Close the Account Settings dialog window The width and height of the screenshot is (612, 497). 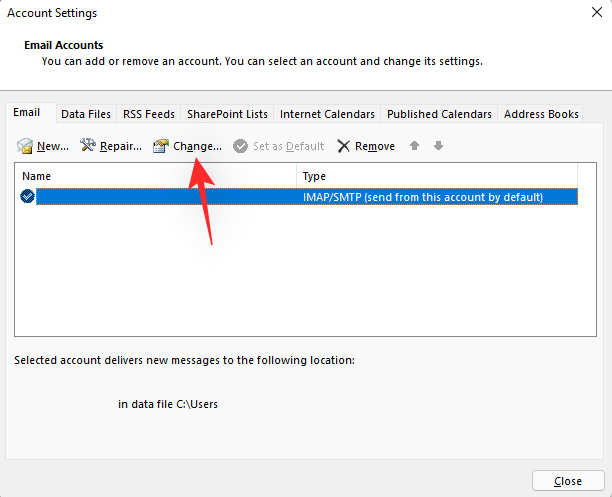tap(568, 480)
